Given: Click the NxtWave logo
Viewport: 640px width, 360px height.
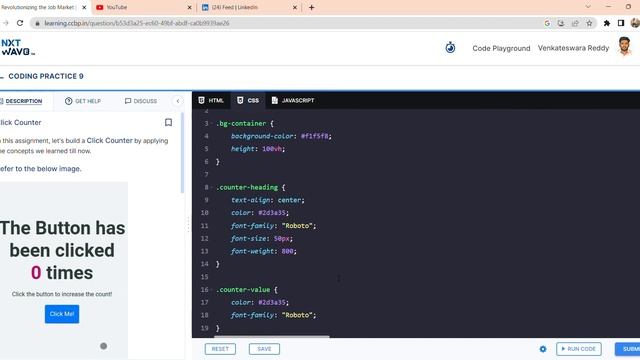Looking at the screenshot, I should pos(17,47).
